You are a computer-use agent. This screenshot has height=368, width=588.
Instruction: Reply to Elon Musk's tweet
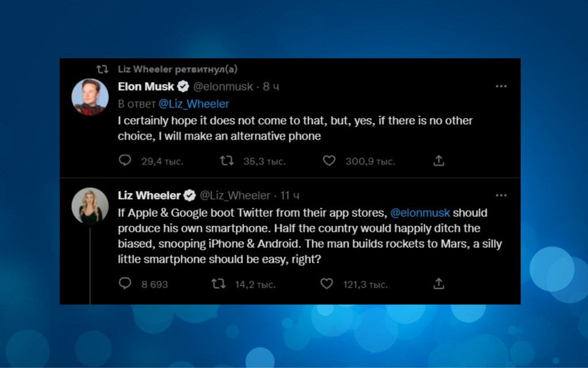pyautogui.click(x=125, y=161)
